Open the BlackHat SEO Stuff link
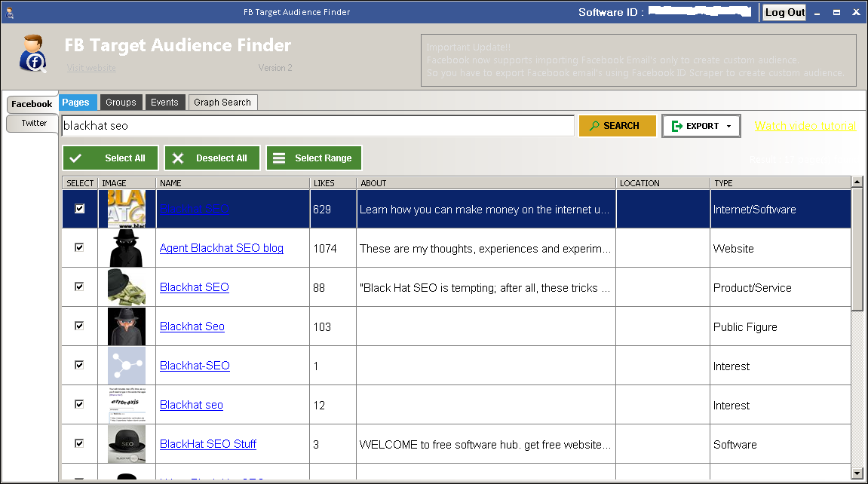 pos(208,444)
